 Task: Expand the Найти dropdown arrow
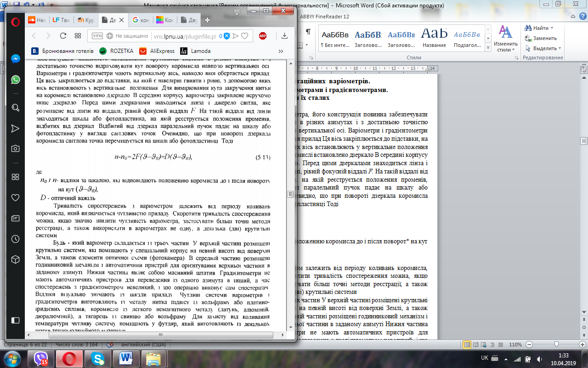coord(552,28)
